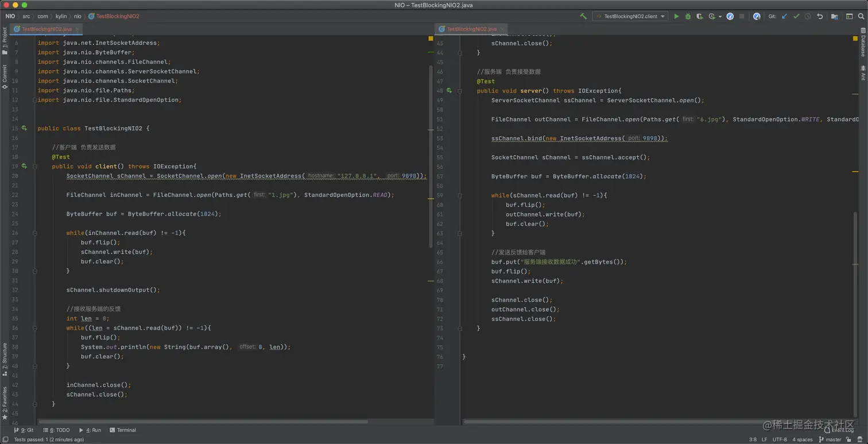This screenshot has height=444, width=868.
Task: Commit changes with the green checkmark icon
Action: tap(796, 17)
